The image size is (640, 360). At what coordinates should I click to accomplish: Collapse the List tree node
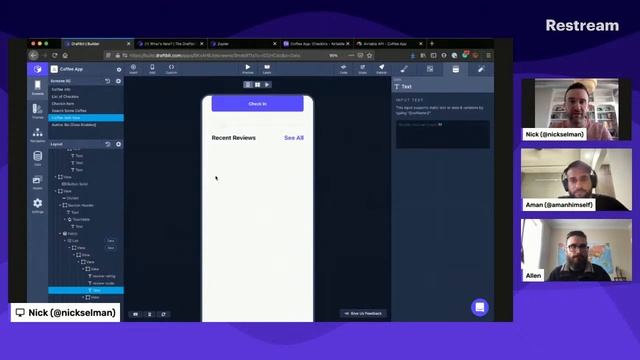(65, 241)
